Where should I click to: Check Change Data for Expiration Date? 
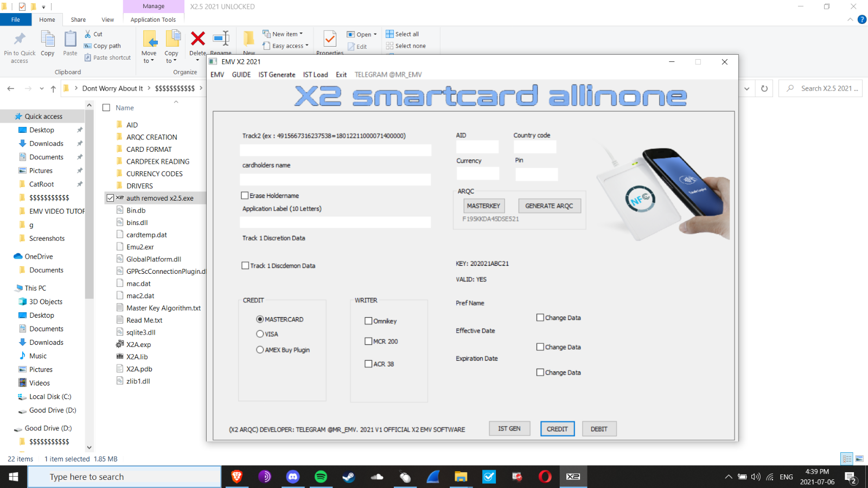click(540, 373)
